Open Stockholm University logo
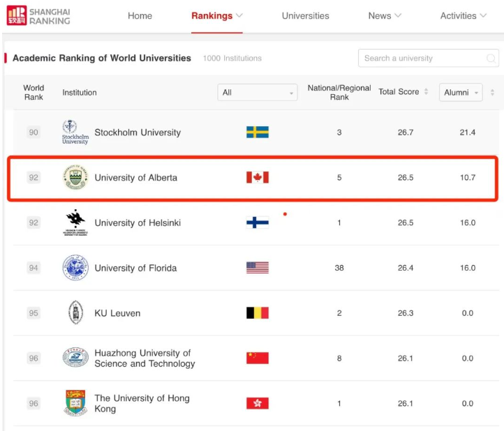 (75, 133)
